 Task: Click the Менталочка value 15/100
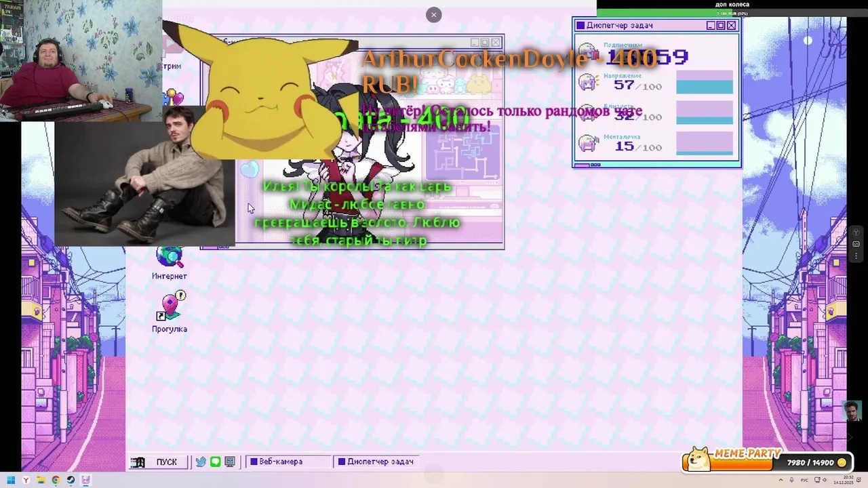coord(637,146)
